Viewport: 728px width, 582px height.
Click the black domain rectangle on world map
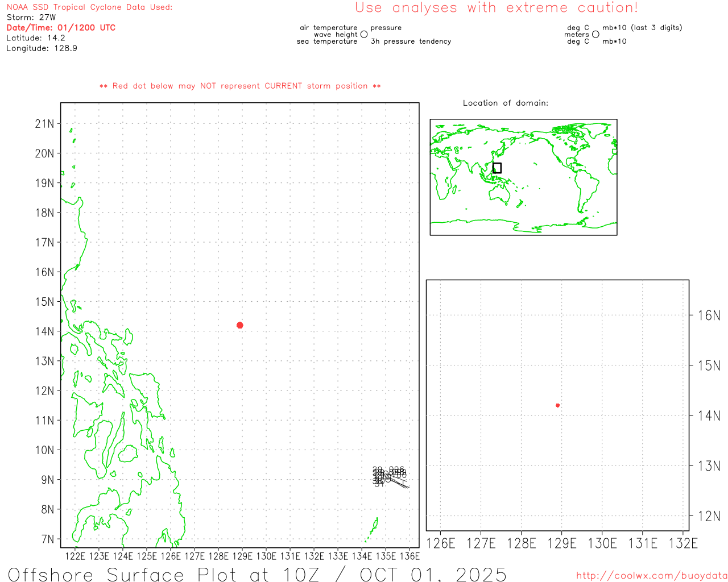497,168
